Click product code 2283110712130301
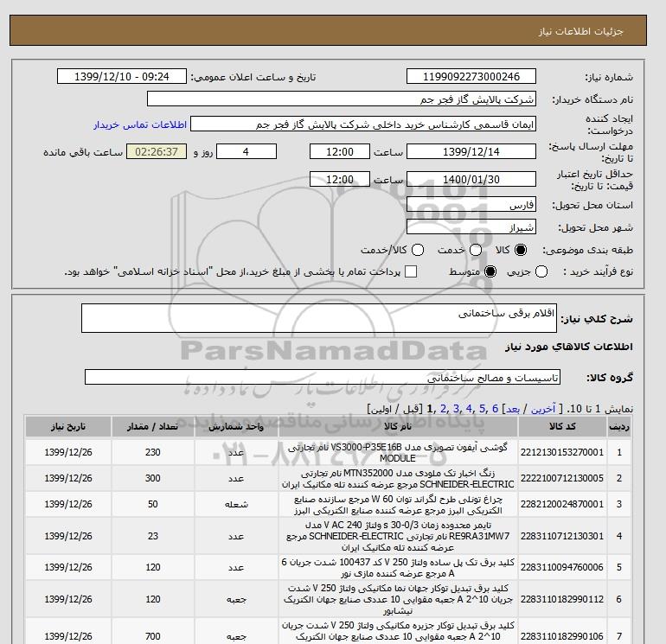 click(562, 536)
